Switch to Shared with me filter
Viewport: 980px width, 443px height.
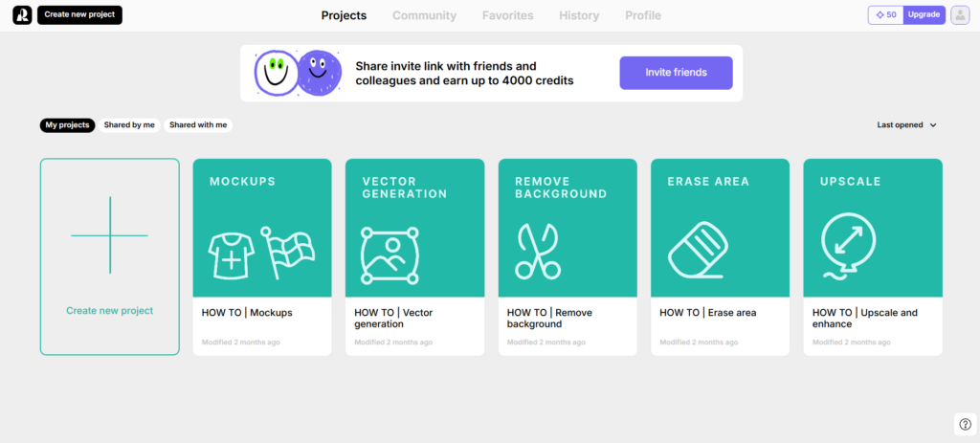coord(198,125)
